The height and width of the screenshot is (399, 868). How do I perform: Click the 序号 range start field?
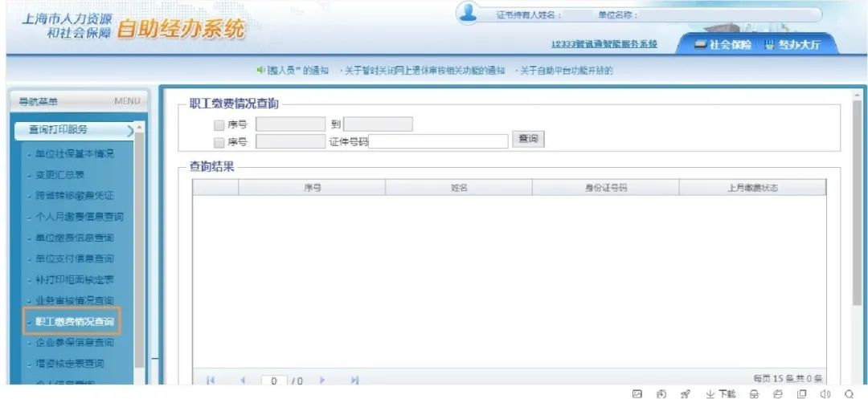(x=291, y=124)
